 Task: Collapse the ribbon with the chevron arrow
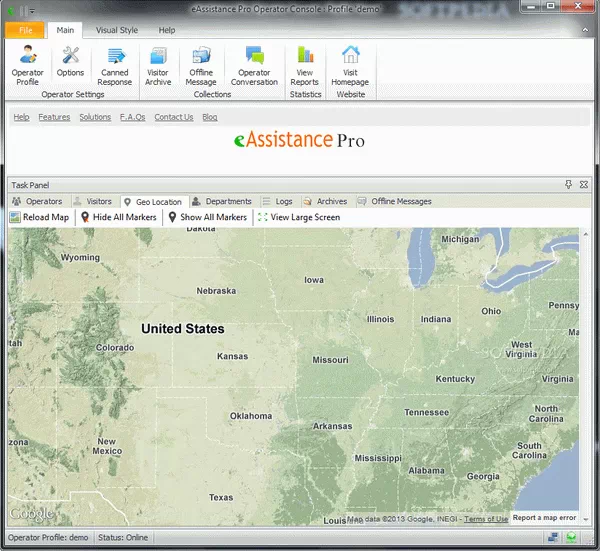(585, 30)
